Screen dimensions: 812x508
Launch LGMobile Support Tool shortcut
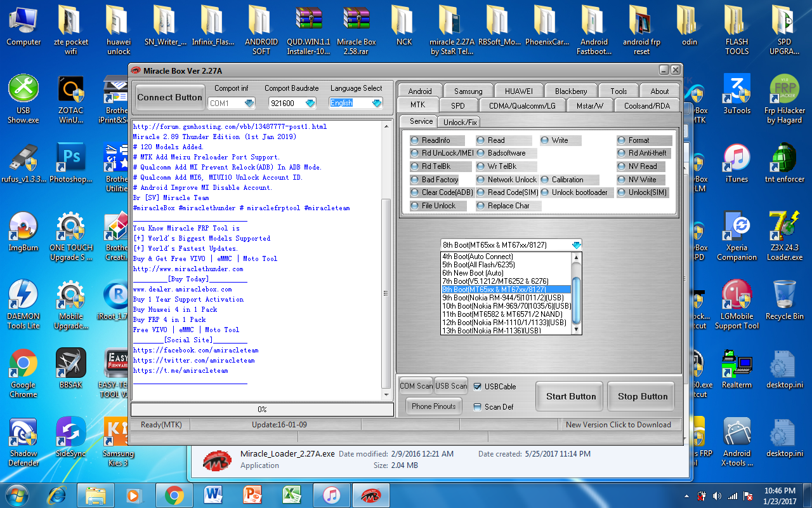(x=737, y=305)
